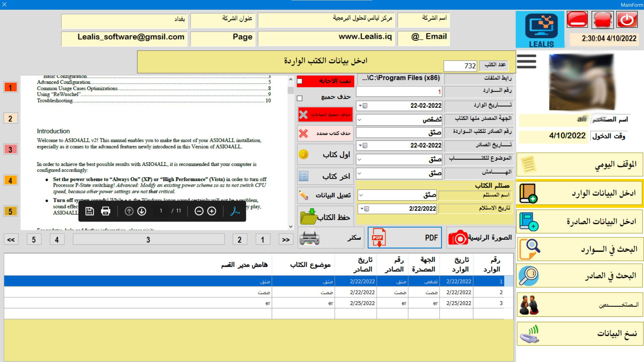The height and width of the screenshot is (362, 644).
Task: Click orange side button 4
Action: (10, 180)
